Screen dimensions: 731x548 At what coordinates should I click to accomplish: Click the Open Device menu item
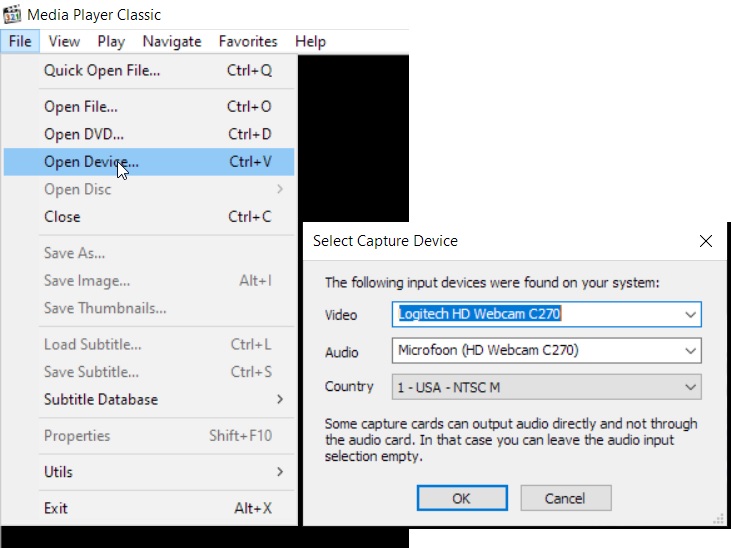tap(92, 162)
